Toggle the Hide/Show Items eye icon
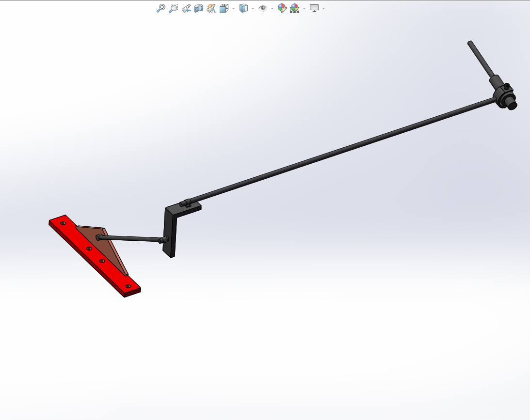The width and height of the screenshot is (530, 420). 263,8
